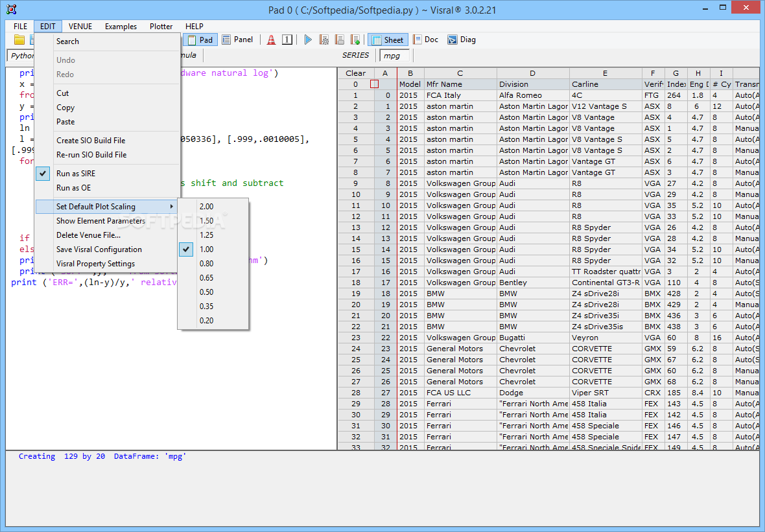Image resolution: width=765 pixels, height=532 pixels.
Task: Choose plot scaling 1.25
Action: point(206,235)
